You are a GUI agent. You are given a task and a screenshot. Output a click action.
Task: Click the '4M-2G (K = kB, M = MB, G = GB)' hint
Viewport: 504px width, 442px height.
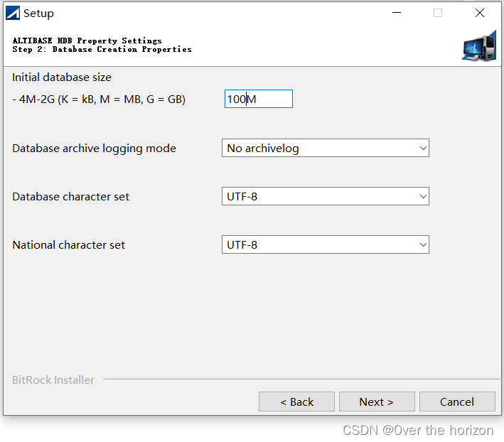tap(99, 99)
